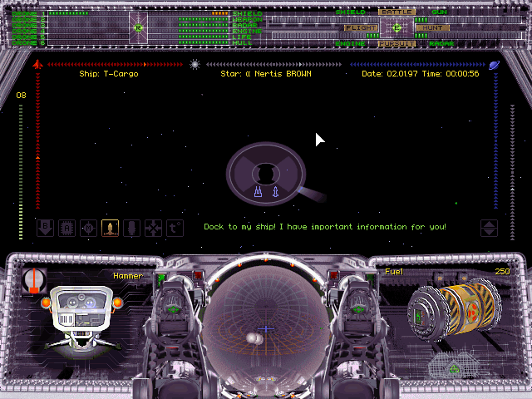This screenshot has height=399, width=532.
Task: Click the date and time readout
Action: (x=421, y=74)
